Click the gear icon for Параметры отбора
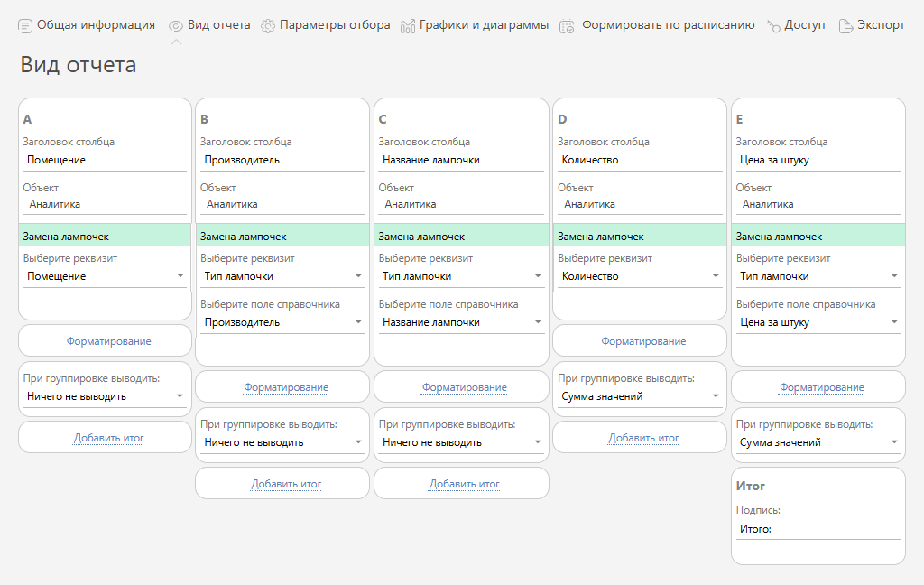The image size is (924, 585). tap(268, 26)
